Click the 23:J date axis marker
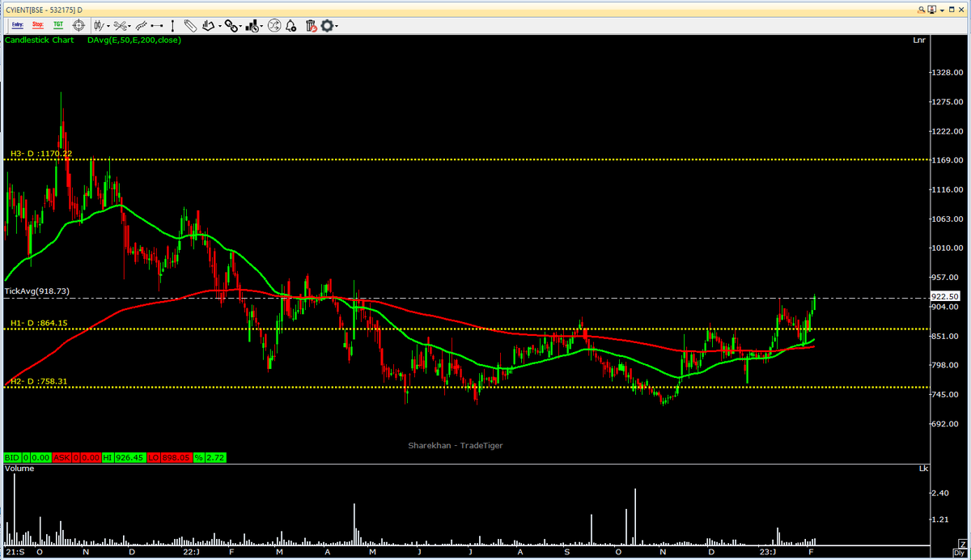The height and width of the screenshot is (560, 971). click(x=769, y=551)
